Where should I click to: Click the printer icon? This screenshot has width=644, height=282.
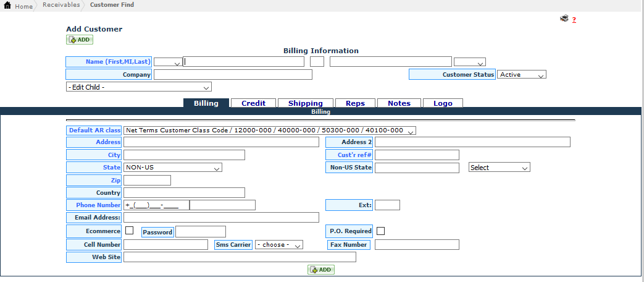pos(564,19)
